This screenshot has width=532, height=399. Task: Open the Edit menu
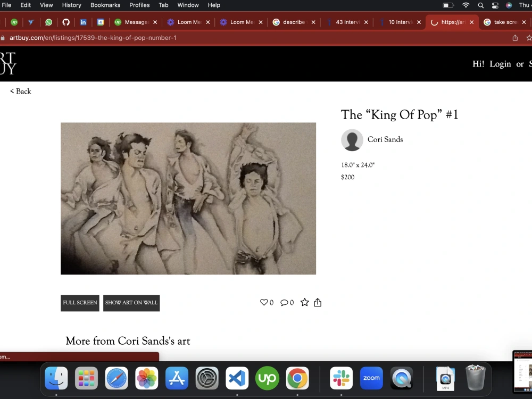point(26,5)
